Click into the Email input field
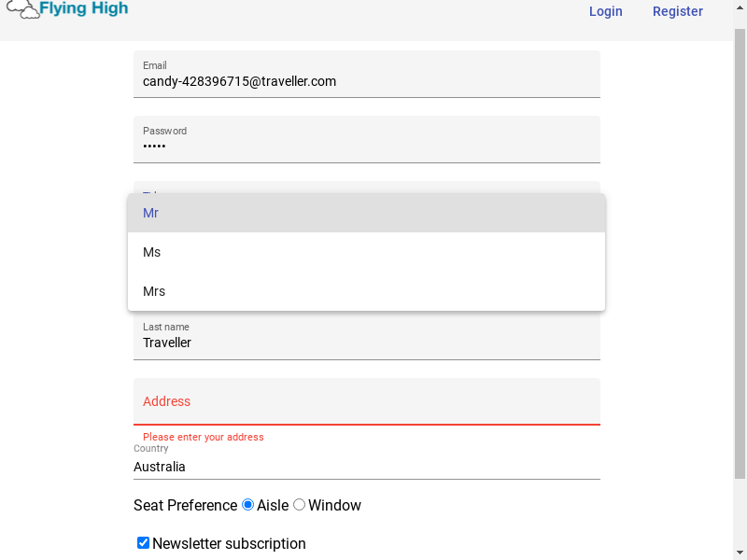 pyautogui.click(x=366, y=75)
